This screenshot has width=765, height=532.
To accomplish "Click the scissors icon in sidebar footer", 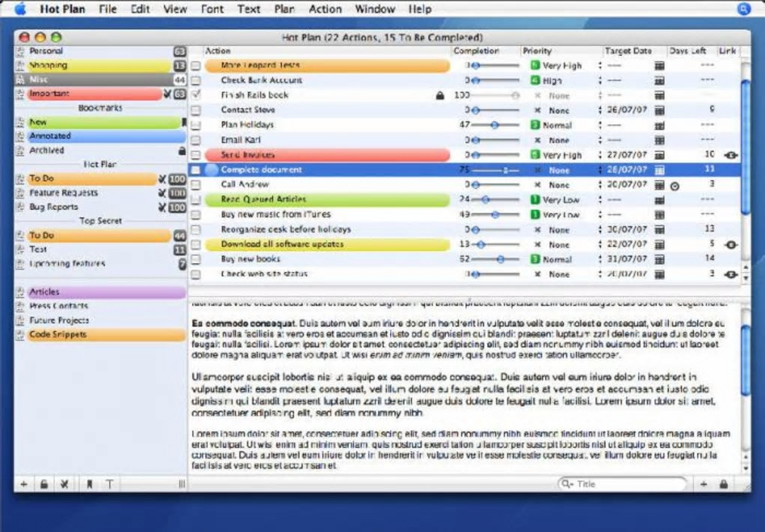I will pyautogui.click(x=64, y=484).
